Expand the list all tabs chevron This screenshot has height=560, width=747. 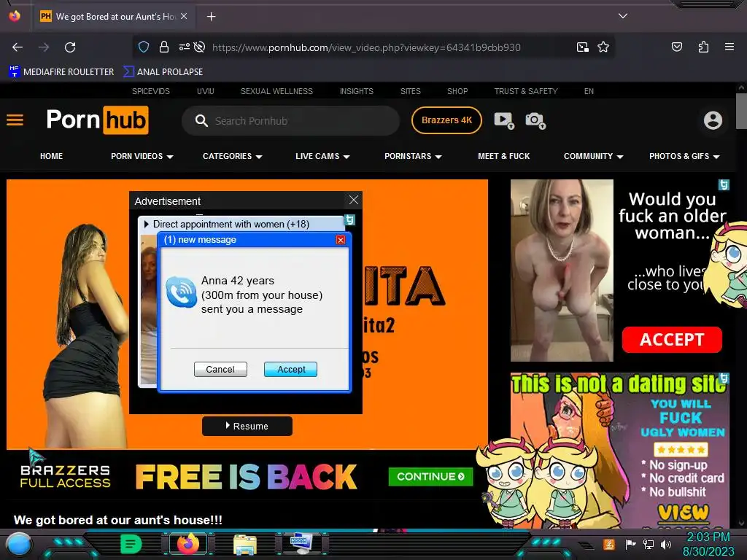click(x=622, y=16)
